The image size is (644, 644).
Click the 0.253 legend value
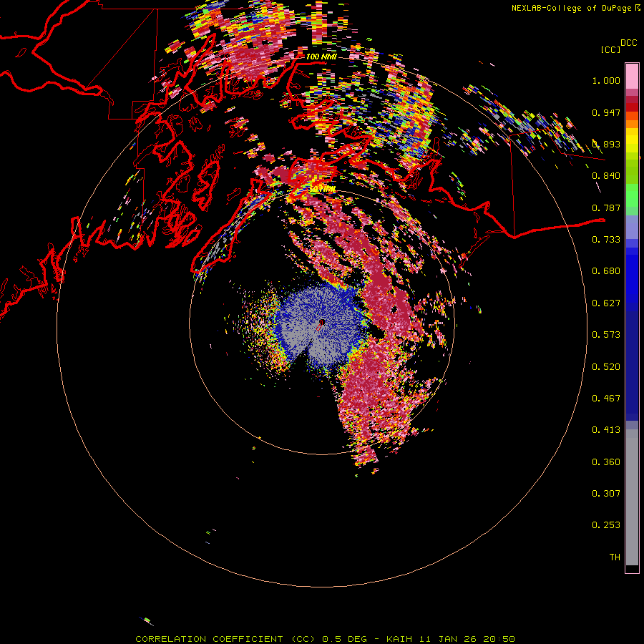click(x=606, y=525)
